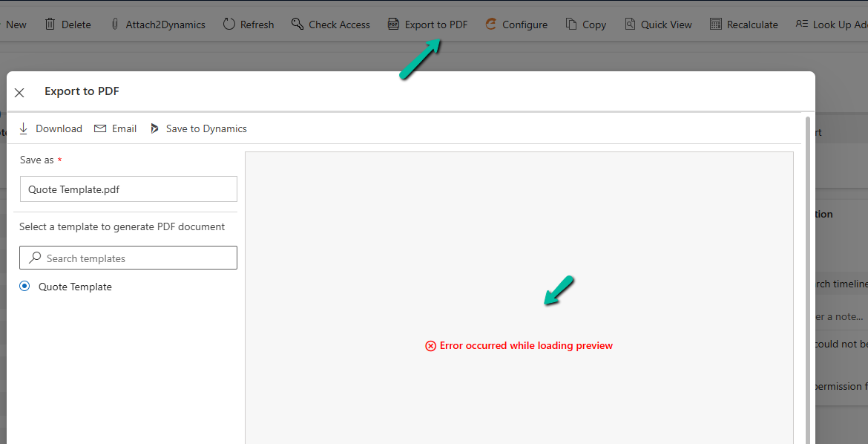This screenshot has height=444, width=868.
Task: Select the Quote Template radio button
Action: pos(24,286)
